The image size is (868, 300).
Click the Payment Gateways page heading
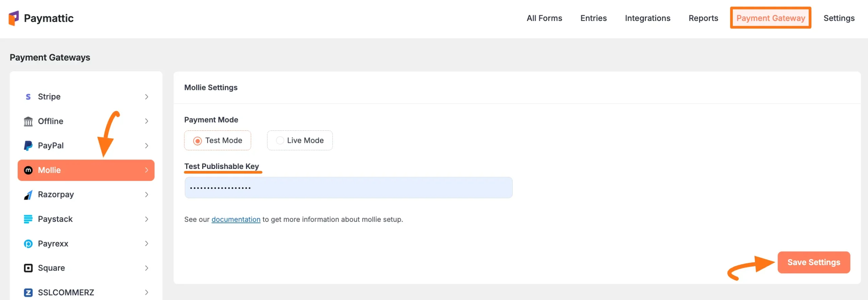click(50, 58)
